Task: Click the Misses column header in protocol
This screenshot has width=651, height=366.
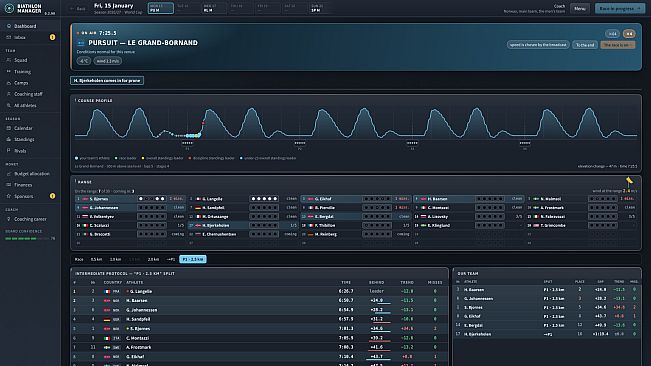Action: coord(435,283)
